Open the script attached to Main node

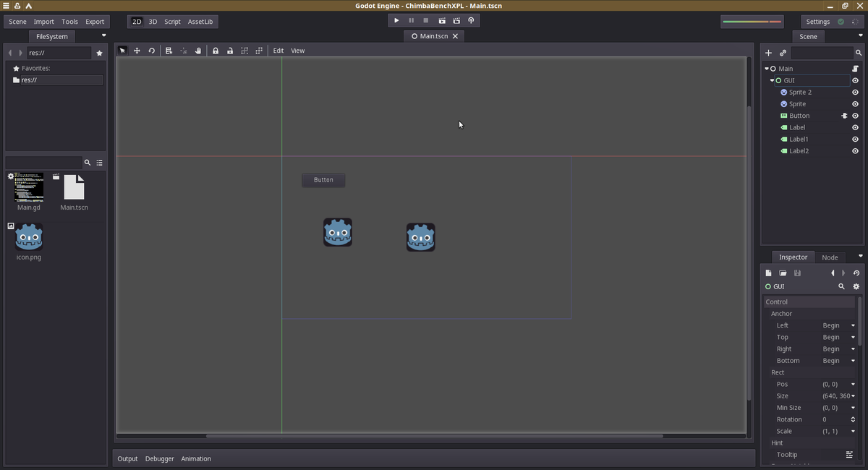pyautogui.click(x=855, y=69)
